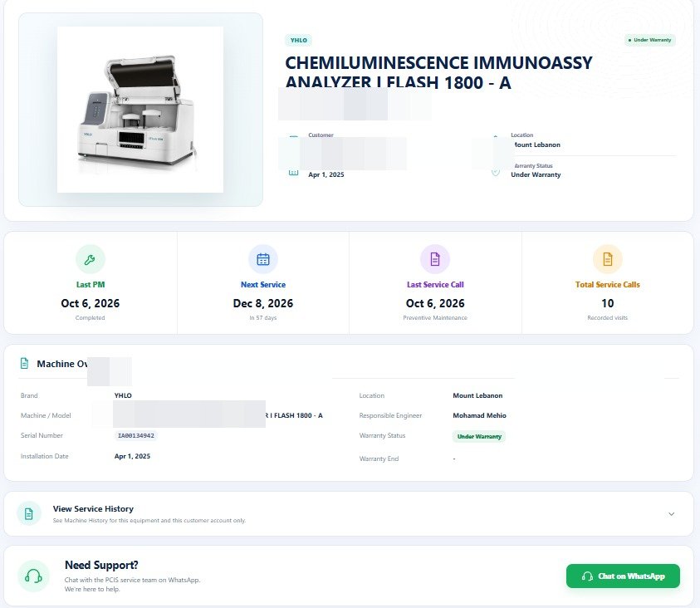Click the Responsible Engineer label

pos(390,415)
